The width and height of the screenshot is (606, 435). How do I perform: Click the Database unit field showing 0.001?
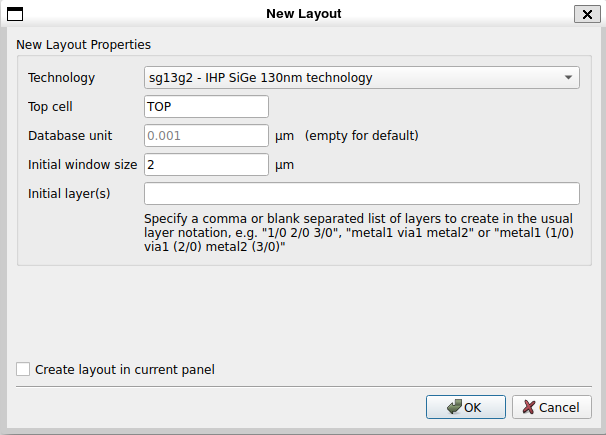point(206,135)
